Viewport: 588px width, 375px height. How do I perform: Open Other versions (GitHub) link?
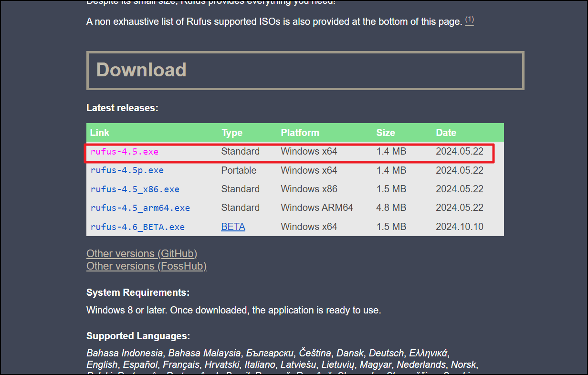141,253
